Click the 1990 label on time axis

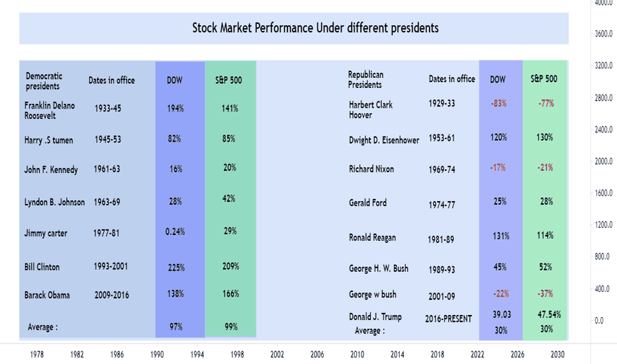tap(157, 355)
